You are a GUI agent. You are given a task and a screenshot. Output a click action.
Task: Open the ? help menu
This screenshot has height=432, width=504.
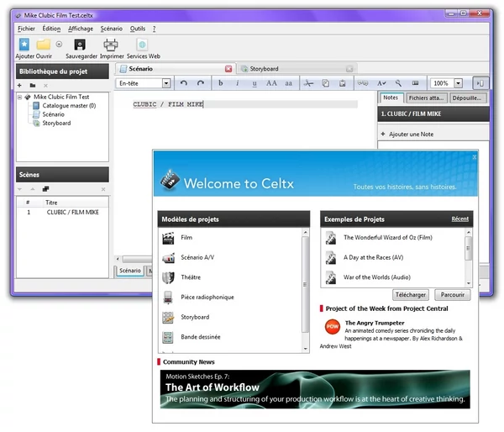155,29
